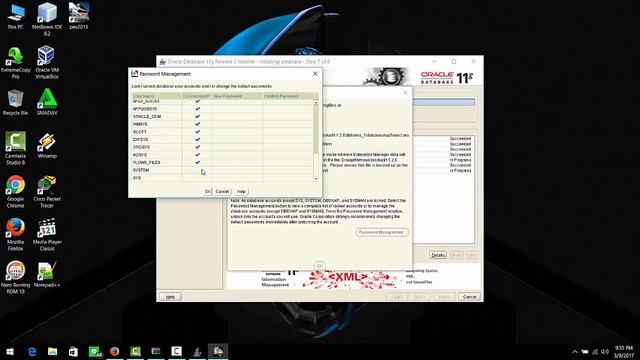Open the Recycle Bin

tap(16, 103)
